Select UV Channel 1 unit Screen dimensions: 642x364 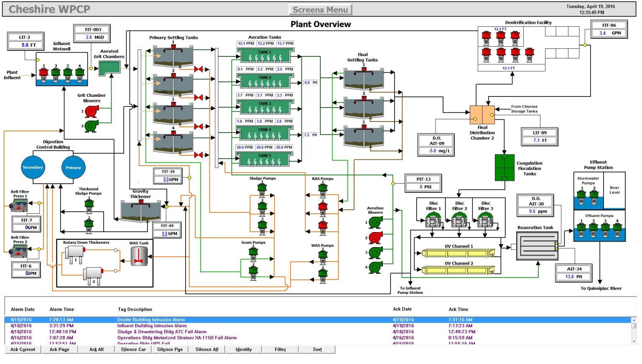pos(459,253)
